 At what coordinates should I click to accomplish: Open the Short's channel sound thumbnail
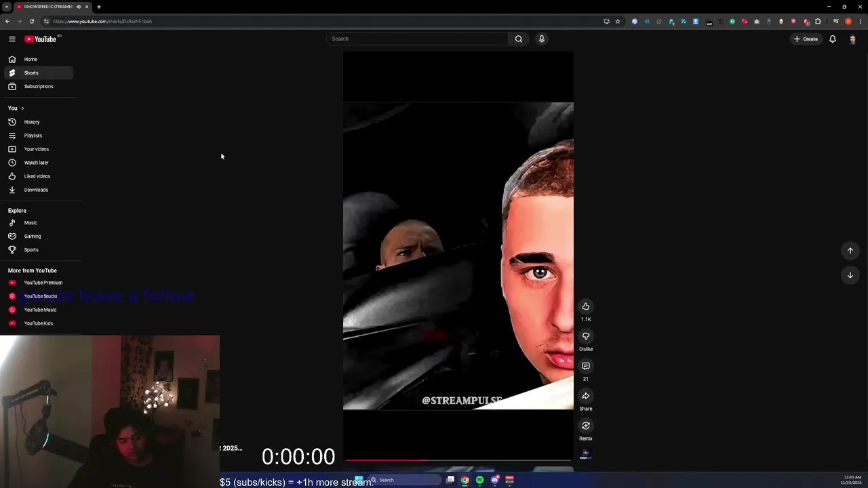586,454
